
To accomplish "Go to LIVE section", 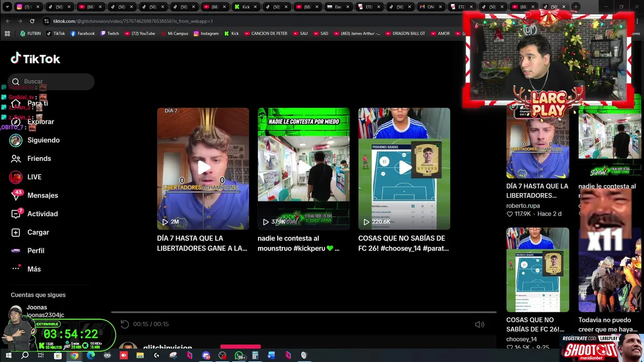I will 34,177.
